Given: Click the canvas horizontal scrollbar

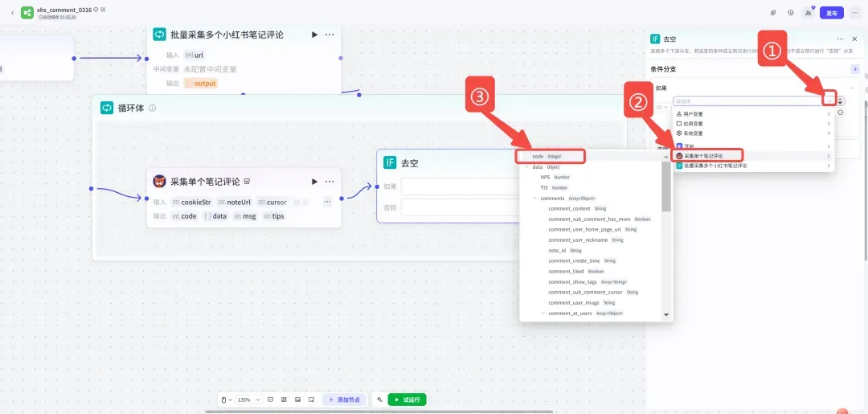Looking at the screenshot, I should (379, 412).
